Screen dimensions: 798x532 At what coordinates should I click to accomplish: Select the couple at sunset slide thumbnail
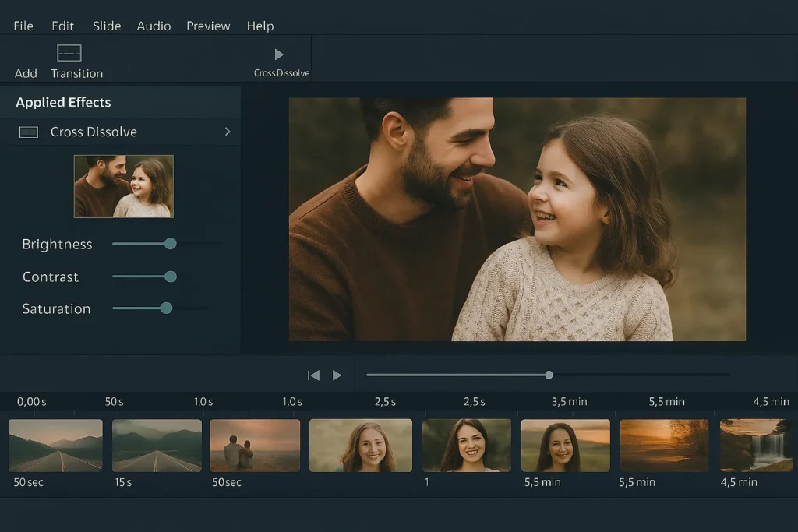(255, 445)
